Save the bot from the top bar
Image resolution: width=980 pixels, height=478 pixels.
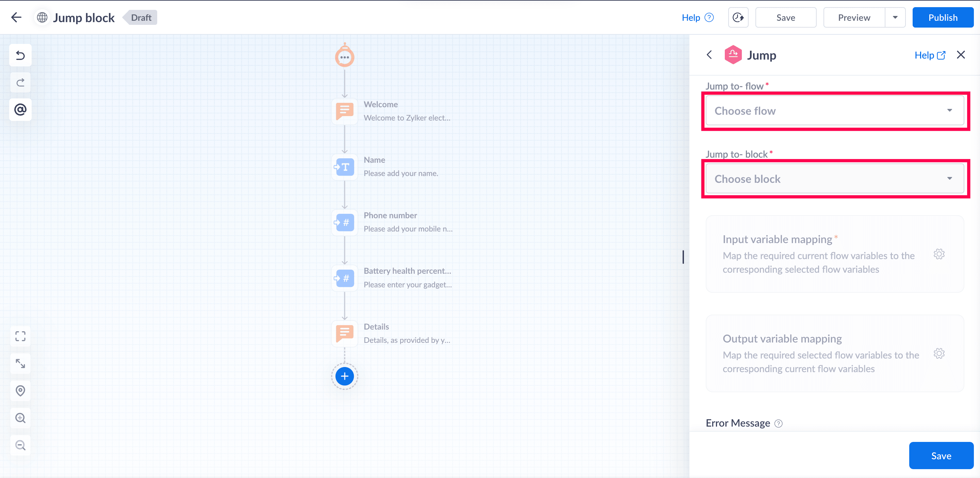786,17
